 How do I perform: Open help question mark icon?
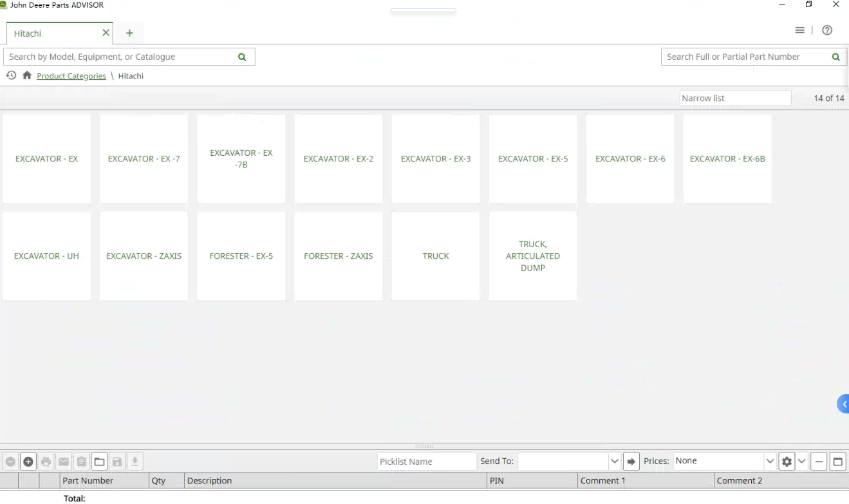click(827, 30)
